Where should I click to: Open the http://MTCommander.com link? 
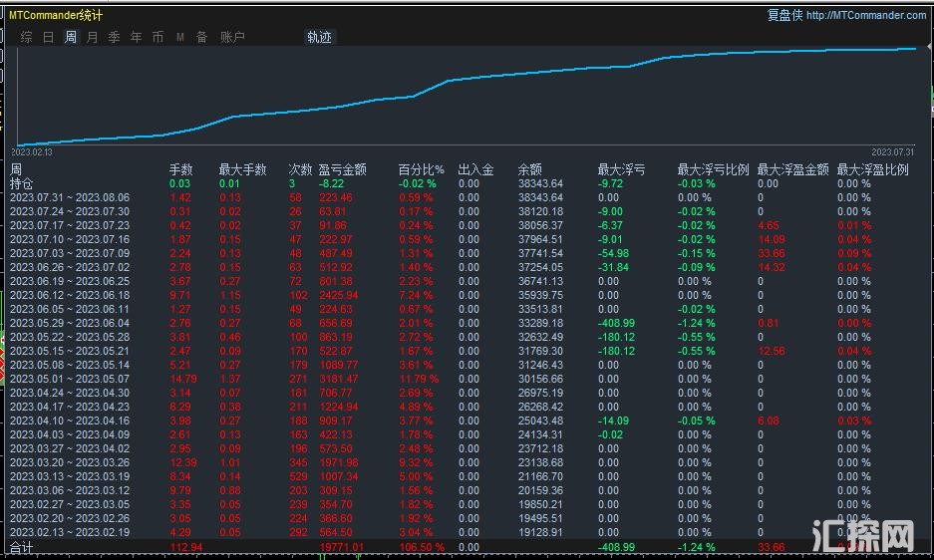click(866, 15)
